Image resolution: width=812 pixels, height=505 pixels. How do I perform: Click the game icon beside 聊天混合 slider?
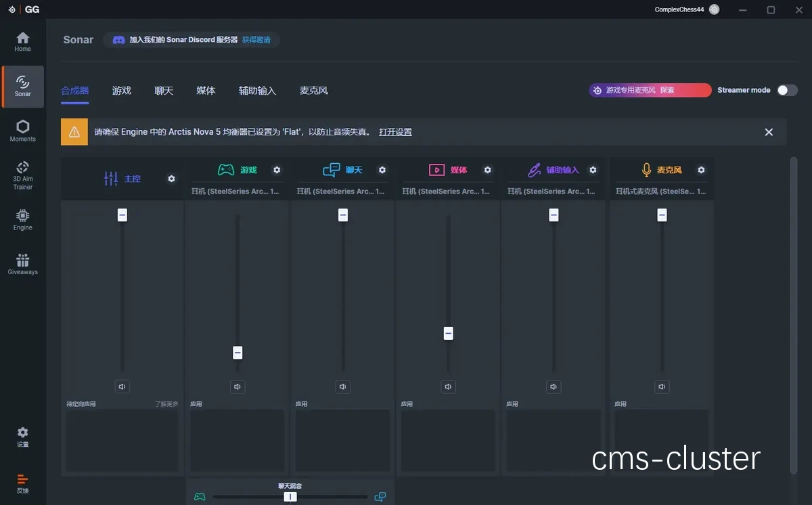[200, 497]
